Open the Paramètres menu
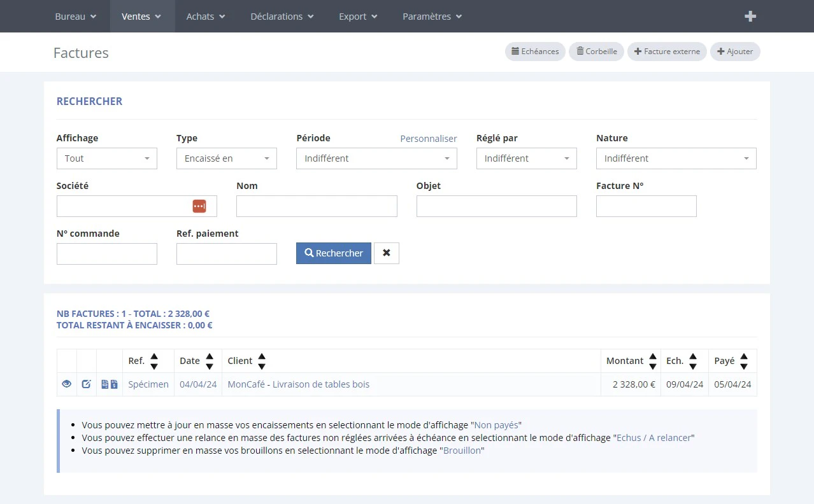The width and height of the screenshot is (814, 504). coord(432,17)
